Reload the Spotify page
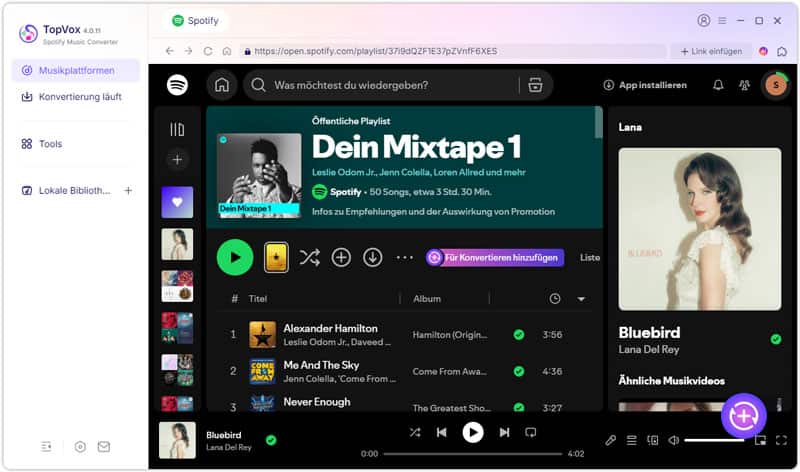The height and width of the screenshot is (472, 800). pyautogui.click(x=208, y=51)
